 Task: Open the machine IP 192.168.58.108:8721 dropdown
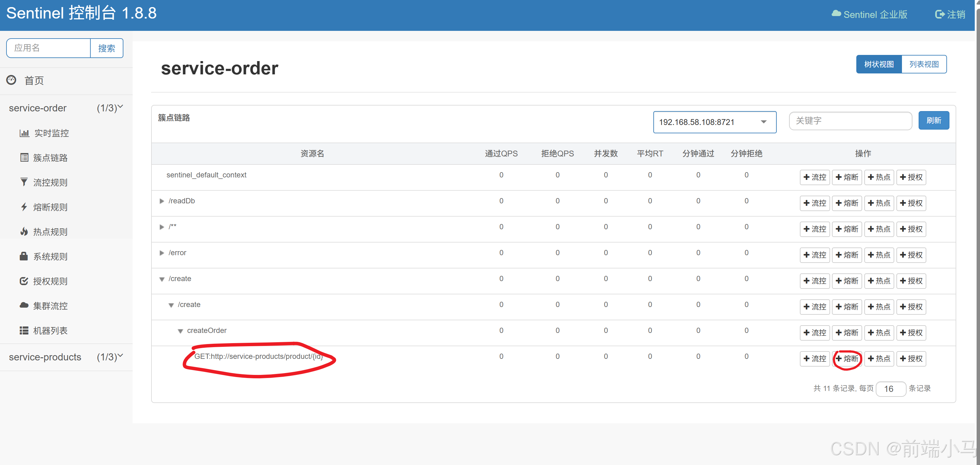pos(714,122)
